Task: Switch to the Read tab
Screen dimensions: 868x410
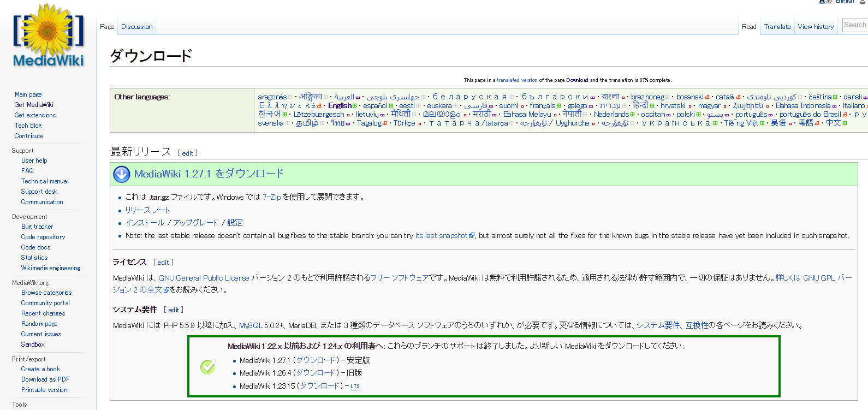Action: (749, 27)
